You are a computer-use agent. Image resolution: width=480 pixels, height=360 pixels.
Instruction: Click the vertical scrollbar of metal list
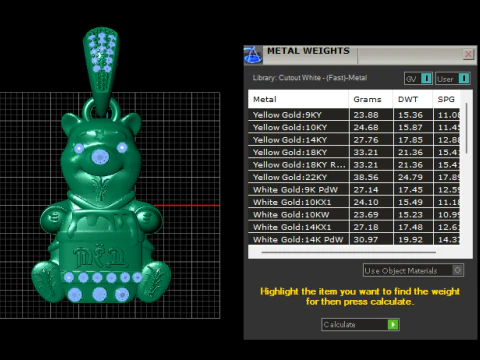(466, 128)
